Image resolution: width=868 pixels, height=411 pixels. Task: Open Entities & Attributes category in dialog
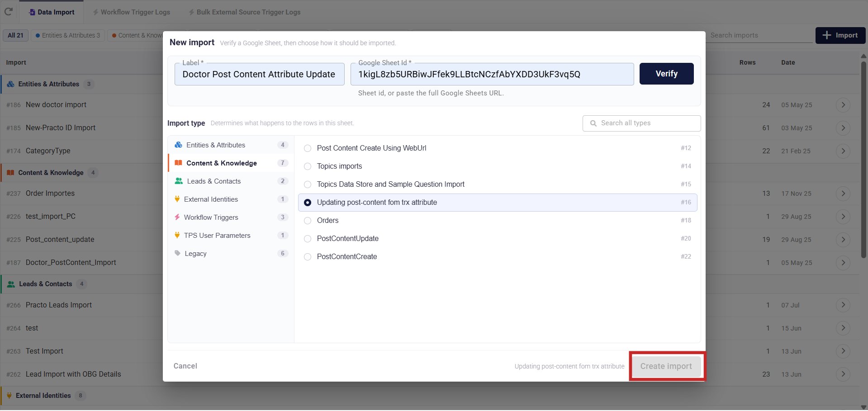click(231, 145)
